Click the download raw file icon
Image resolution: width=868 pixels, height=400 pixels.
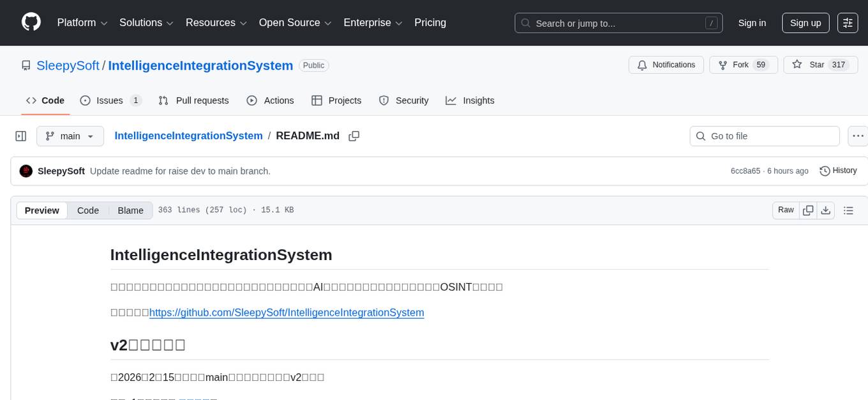[x=826, y=210]
